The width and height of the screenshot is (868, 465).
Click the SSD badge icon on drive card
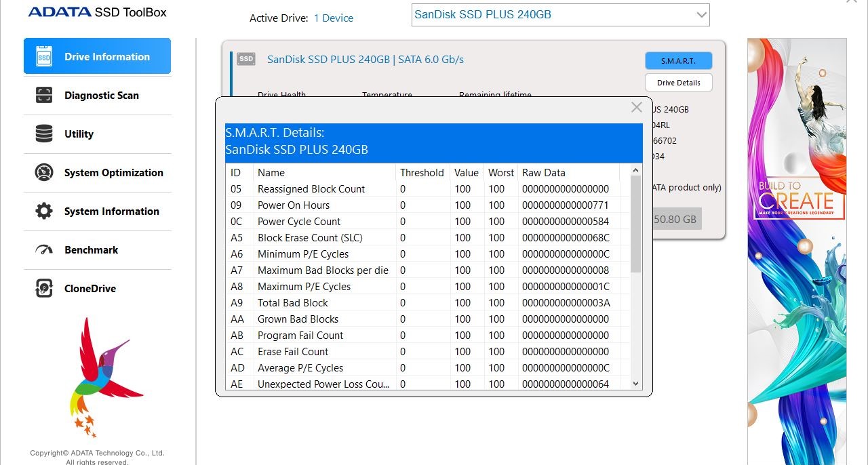246,59
